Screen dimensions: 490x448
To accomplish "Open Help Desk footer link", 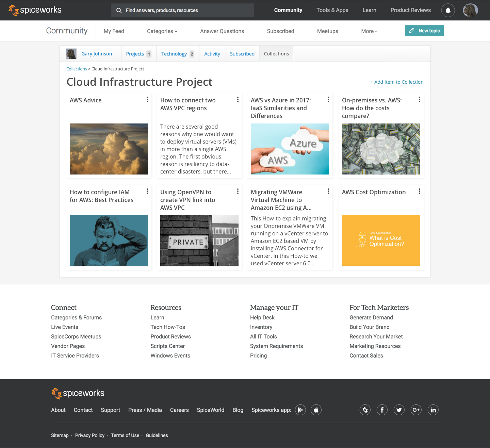I will (x=262, y=317).
